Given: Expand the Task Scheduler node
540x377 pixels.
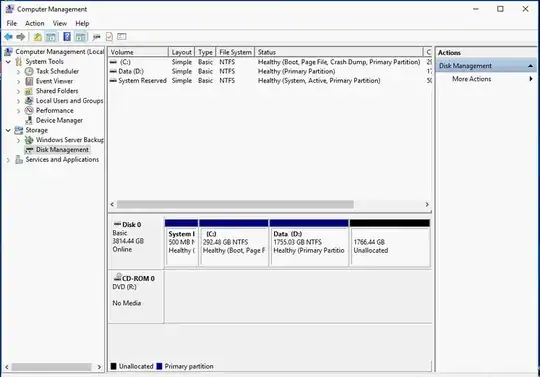Looking at the screenshot, I should coord(19,72).
